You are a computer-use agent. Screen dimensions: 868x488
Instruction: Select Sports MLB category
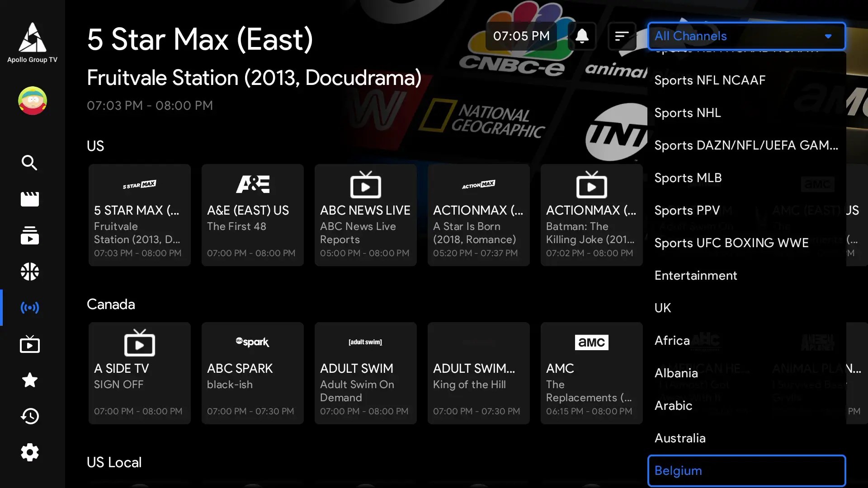(x=746, y=178)
